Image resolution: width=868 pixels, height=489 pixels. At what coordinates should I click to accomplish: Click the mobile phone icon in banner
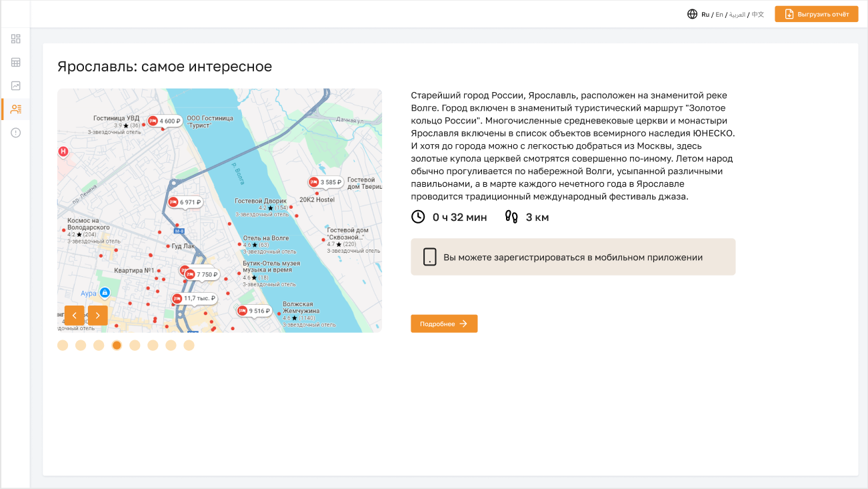pyautogui.click(x=430, y=257)
